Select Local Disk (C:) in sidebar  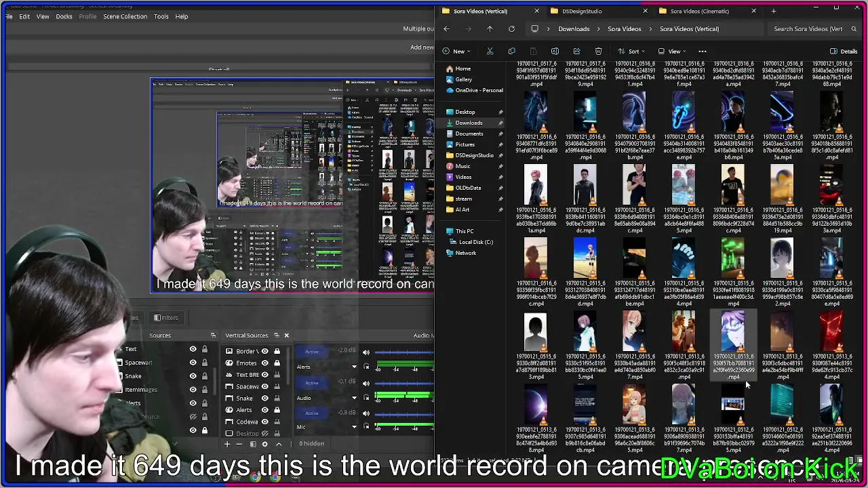click(x=476, y=242)
